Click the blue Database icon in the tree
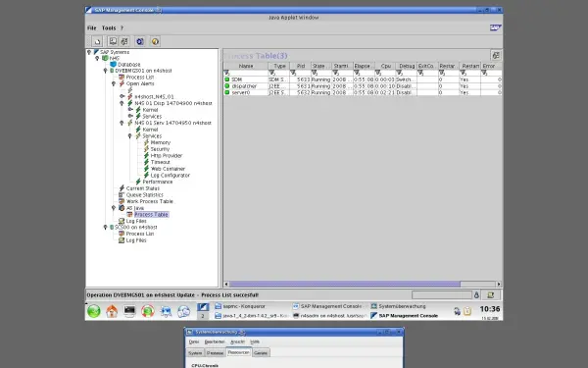The width and height of the screenshot is (588, 368). point(114,64)
